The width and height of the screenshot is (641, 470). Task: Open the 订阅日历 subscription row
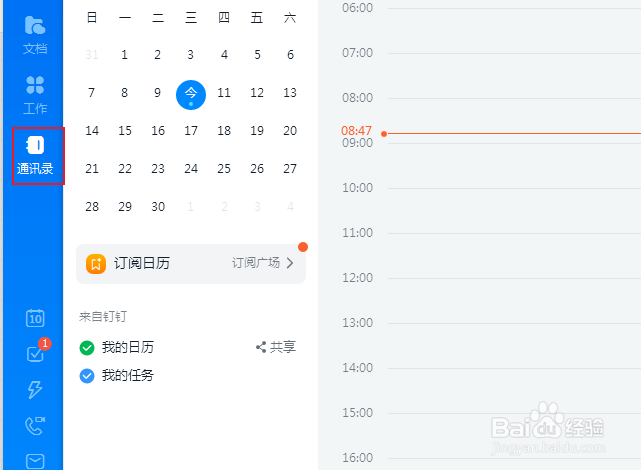coord(190,264)
